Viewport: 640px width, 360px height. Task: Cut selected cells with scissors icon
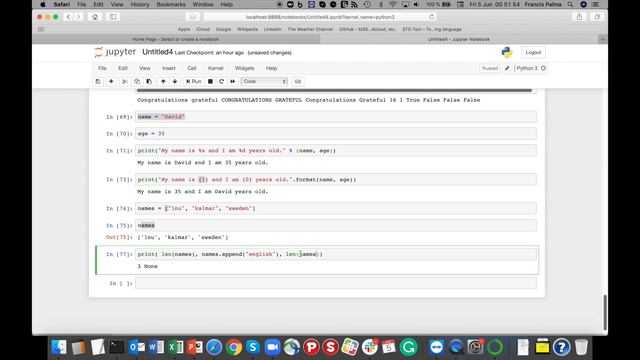[125, 82]
